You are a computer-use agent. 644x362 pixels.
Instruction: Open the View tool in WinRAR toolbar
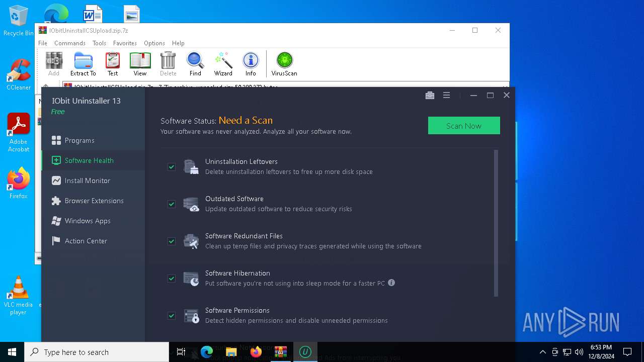140,64
